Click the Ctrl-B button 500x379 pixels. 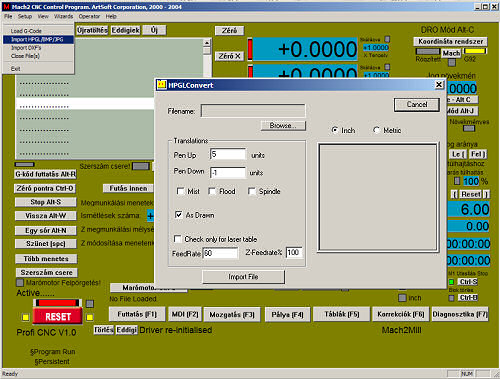click(468, 297)
